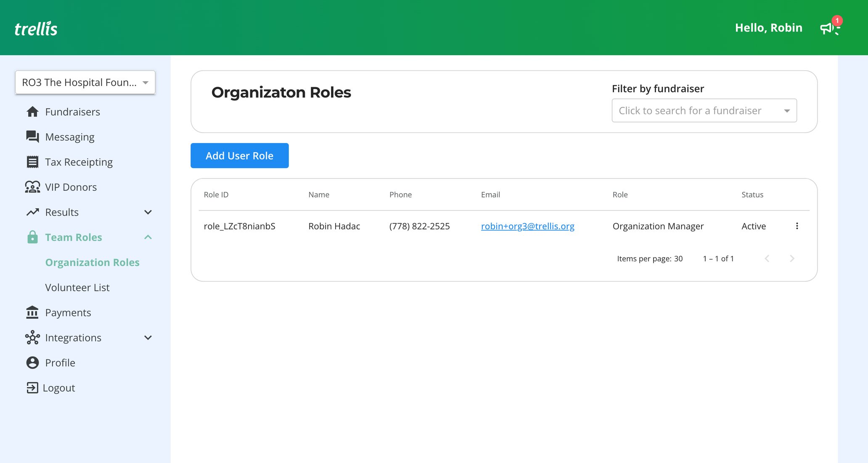The height and width of the screenshot is (463, 868).
Task: Click the Integrations network icon
Action: (32, 337)
